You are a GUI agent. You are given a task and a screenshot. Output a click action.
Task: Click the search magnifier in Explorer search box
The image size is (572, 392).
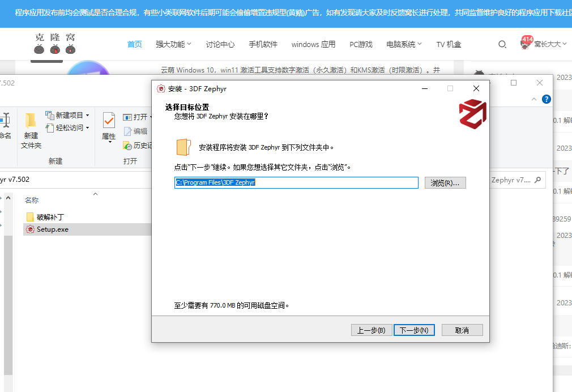pyautogui.click(x=537, y=180)
